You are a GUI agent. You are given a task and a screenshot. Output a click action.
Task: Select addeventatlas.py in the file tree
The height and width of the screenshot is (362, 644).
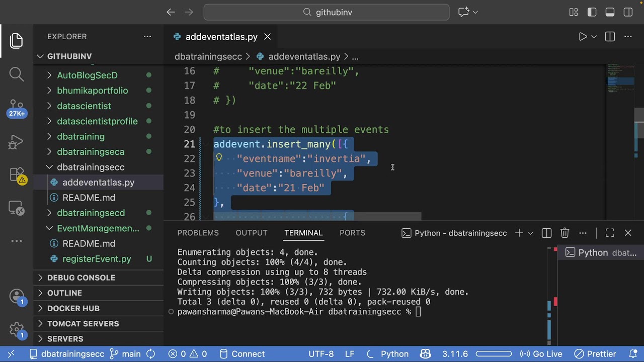click(99, 183)
